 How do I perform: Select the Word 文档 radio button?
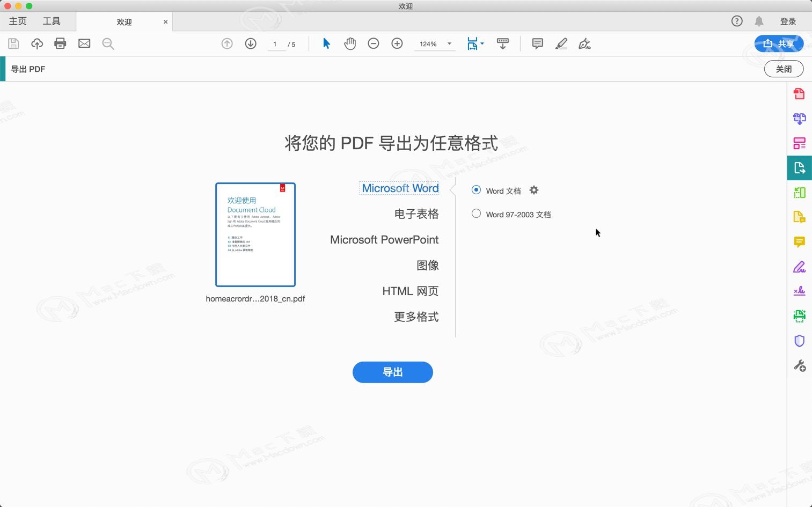point(476,190)
